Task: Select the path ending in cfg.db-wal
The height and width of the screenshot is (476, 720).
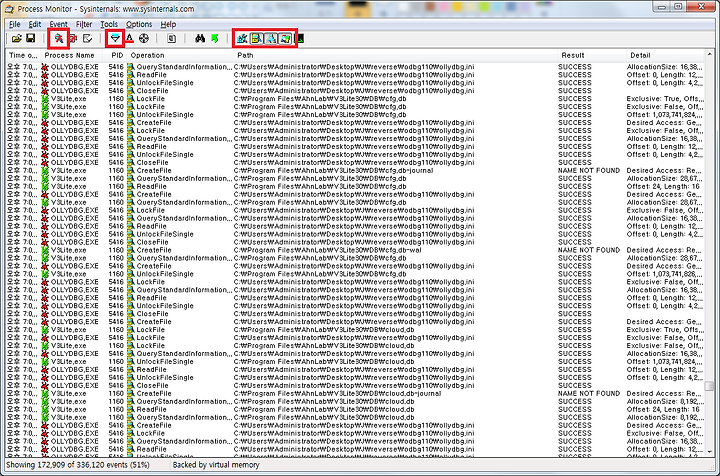Action: tap(327, 250)
